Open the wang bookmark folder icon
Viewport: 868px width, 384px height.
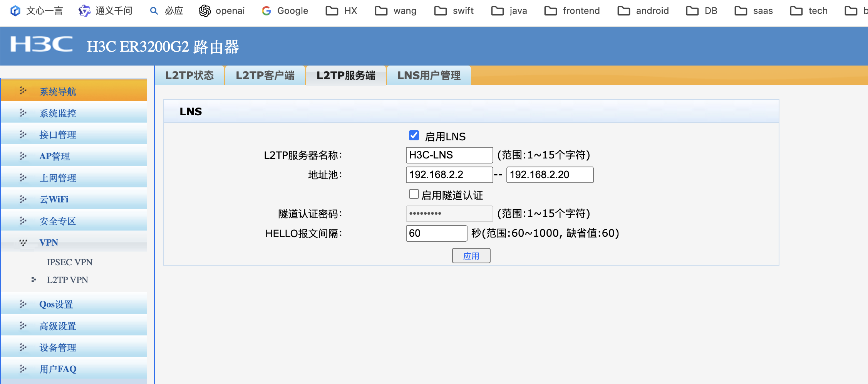coord(381,11)
